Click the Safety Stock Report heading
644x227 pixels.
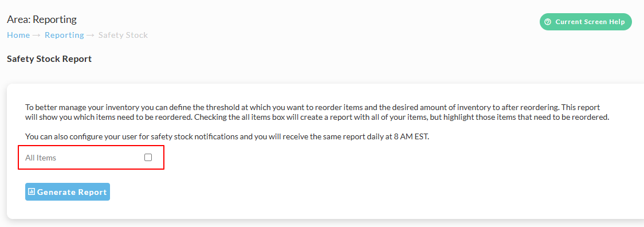coord(49,59)
